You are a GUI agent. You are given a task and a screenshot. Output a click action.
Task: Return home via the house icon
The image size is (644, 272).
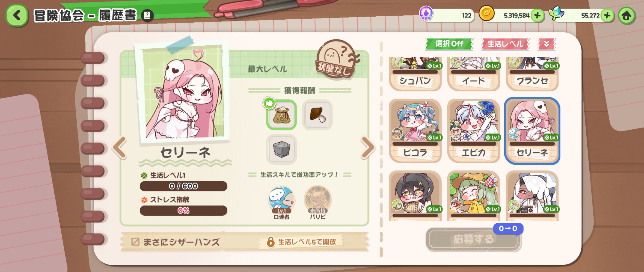[x=626, y=16]
